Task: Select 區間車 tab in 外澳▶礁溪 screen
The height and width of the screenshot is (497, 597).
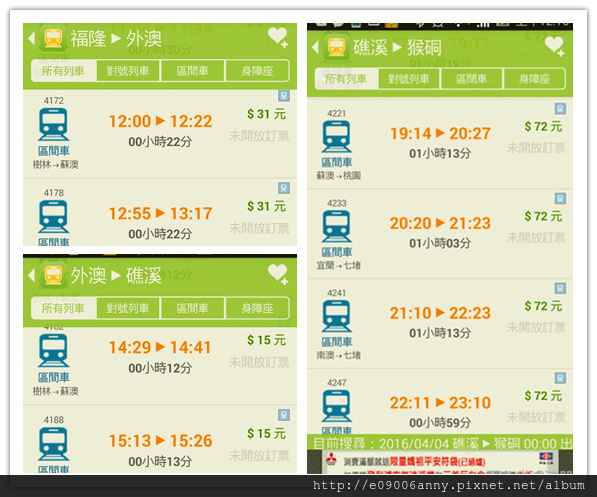Action: tap(193, 308)
